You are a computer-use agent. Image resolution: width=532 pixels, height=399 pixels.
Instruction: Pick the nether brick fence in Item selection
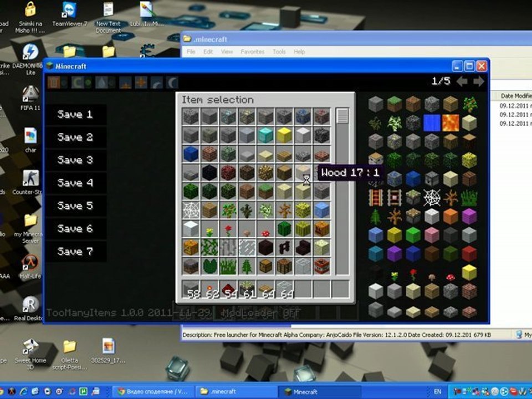[284, 248]
